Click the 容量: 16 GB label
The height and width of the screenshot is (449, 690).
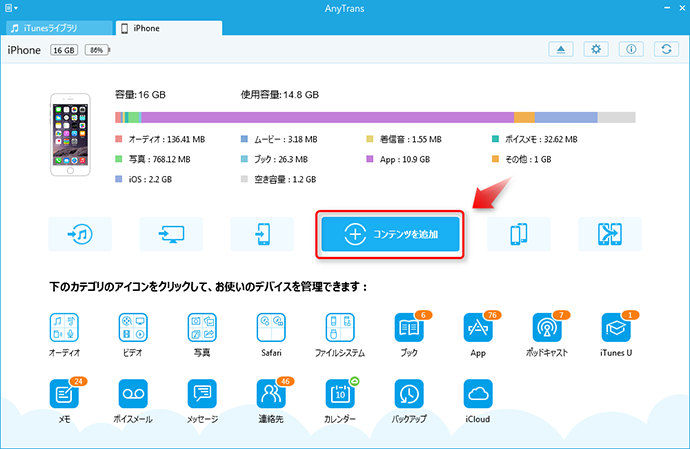click(x=140, y=95)
